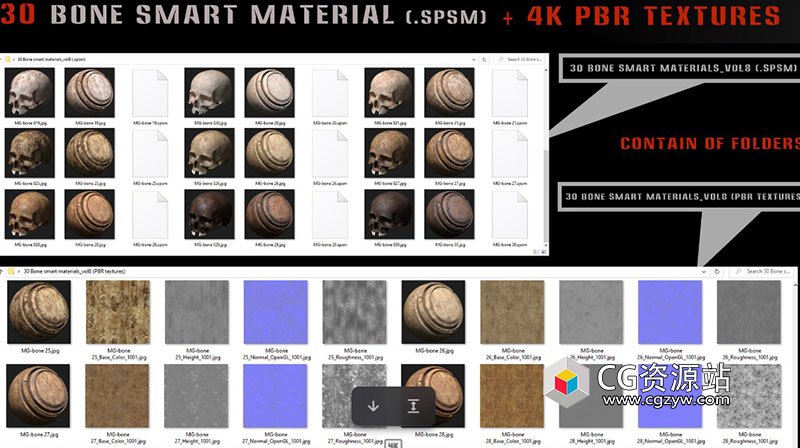This screenshot has width=800, height=448.
Task: Select the MG-bone 29.spsm file icon
Action: tap(330, 215)
